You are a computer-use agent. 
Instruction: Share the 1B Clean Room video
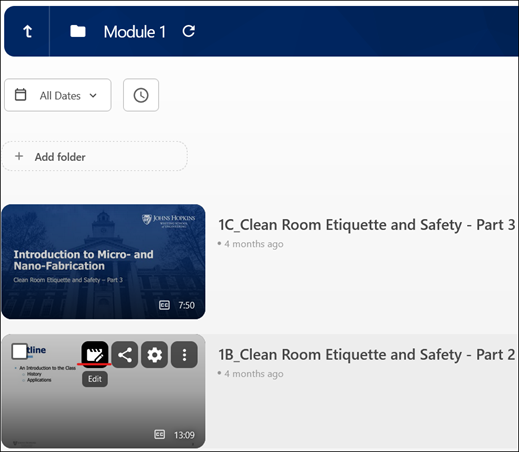(125, 355)
